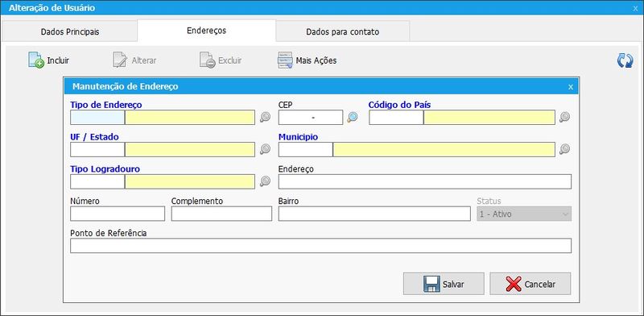Click the Manutenção de Endereço title text
Image resolution: width=644 pixels, height=316 pixels.
(x=126, y=86)
